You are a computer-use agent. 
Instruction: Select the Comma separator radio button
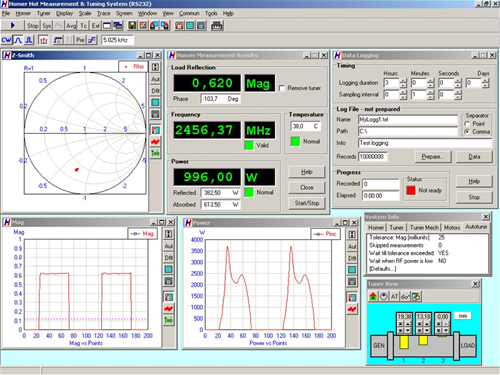pyautogui.click(x=467, y=132)
